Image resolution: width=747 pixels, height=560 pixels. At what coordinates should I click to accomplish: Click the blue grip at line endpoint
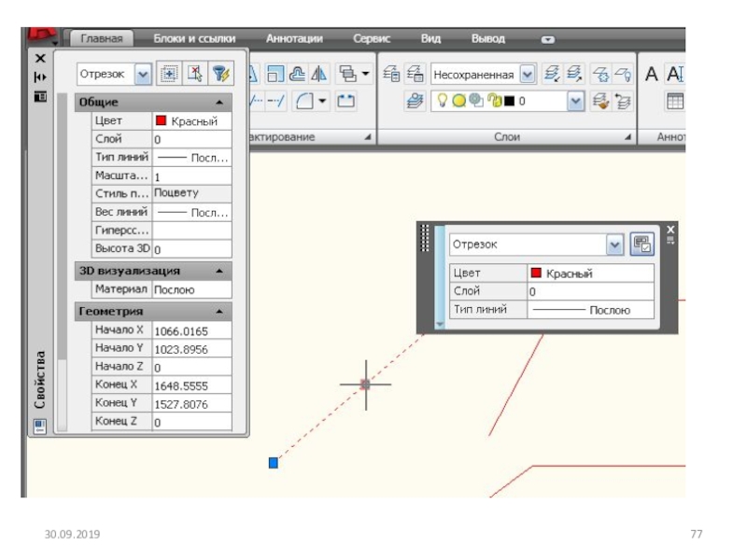[274, 463]
